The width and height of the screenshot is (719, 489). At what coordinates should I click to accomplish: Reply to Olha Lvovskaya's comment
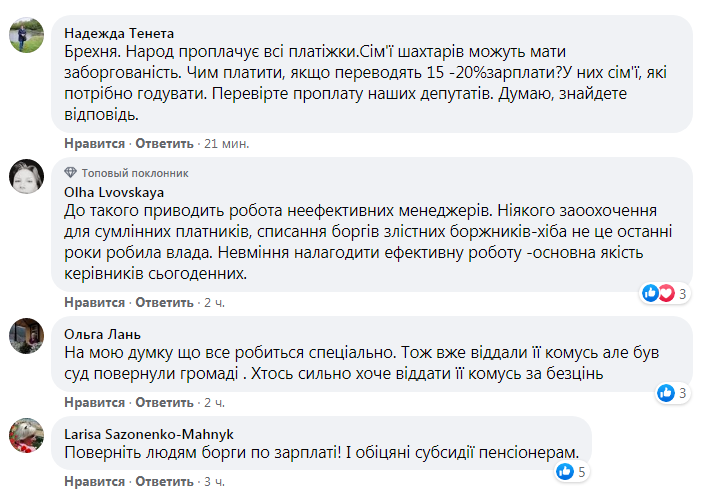click(x=162, y=302)
